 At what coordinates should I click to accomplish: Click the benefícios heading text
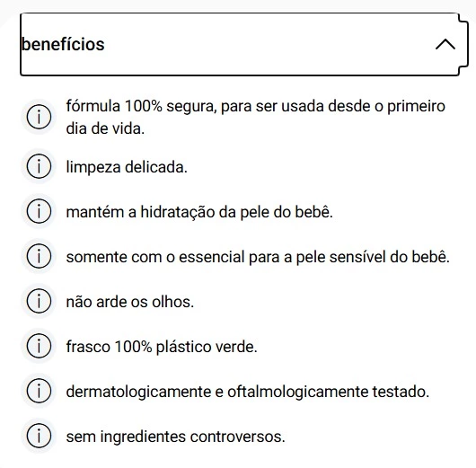(x=63, y=44)
